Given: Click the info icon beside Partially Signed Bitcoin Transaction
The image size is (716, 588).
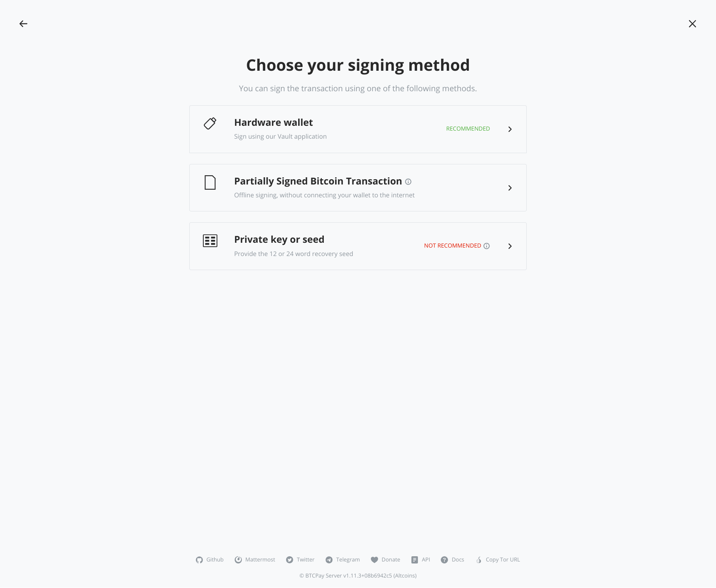Looking at the screenshot, I should [x=408, y=182].
